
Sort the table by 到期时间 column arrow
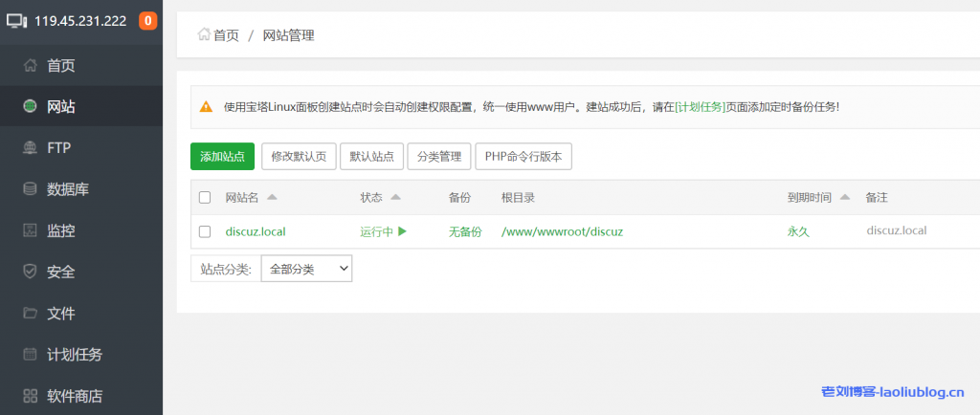[x=844, y=198]
